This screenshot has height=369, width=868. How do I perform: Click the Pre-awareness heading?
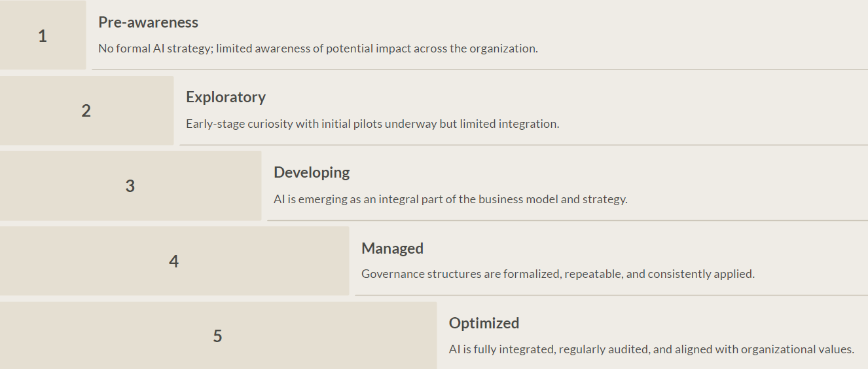pos(148,22)
